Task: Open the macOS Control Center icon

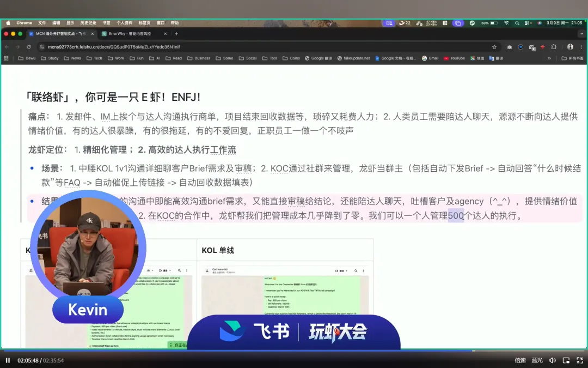Action: (x=528, y=23)
